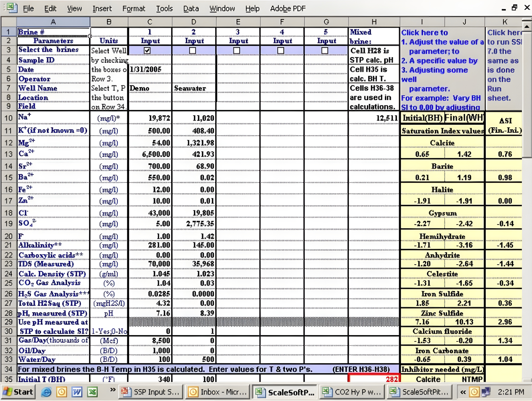Select Ca2+ value 6,500.00 cell

pyautogui.click(x=150, y=154)
